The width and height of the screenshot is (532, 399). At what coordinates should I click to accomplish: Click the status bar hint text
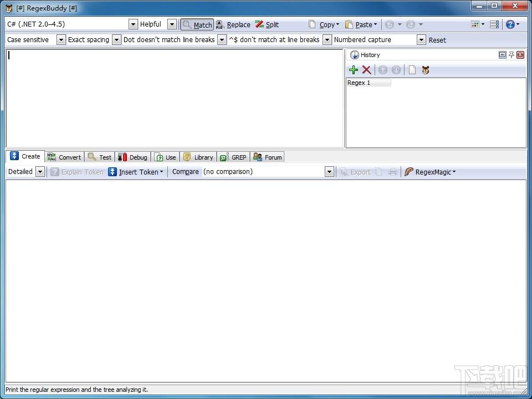pos(76,390)
